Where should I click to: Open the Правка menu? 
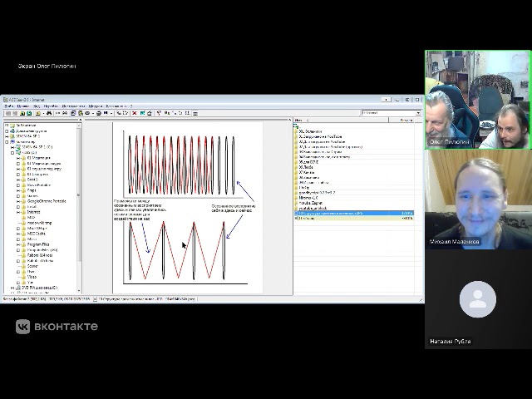coord(23,106)
